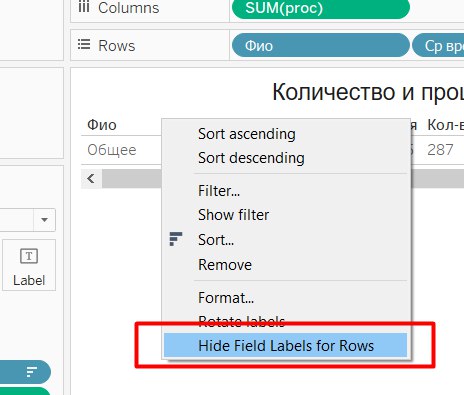Choose Hide Field Labels for Rows
The image size is (464, 395).
click(286, 345)
